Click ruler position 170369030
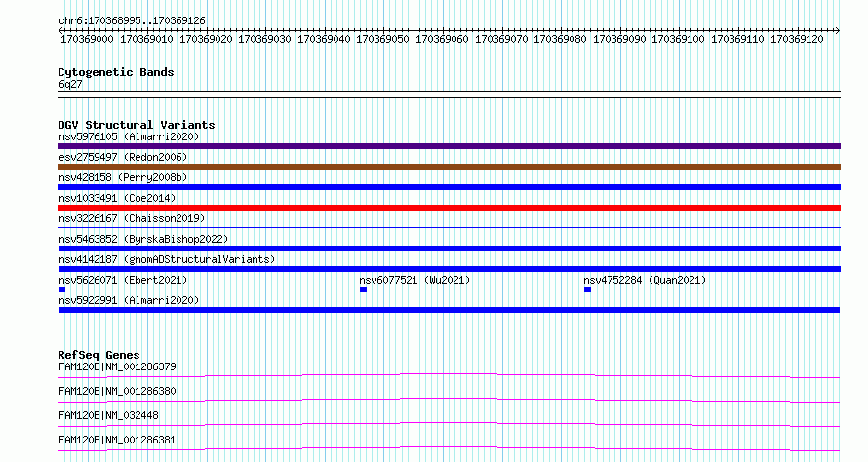The width and height of the screenshot is (868, 462). pos(264,39)
